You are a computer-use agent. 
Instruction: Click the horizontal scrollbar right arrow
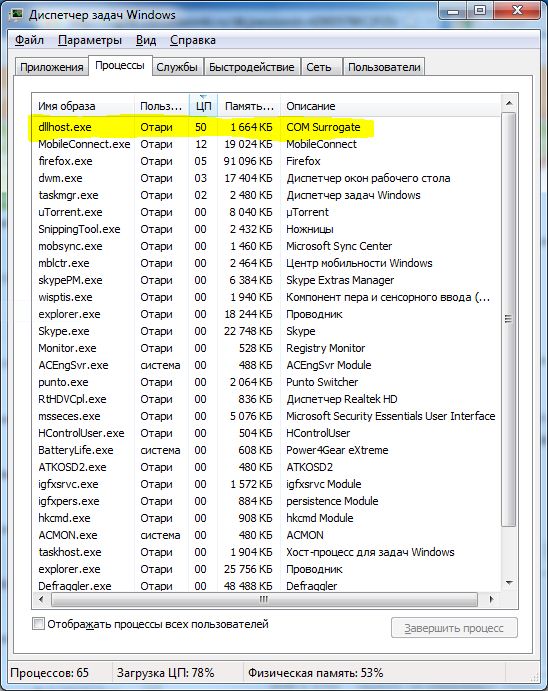[492, 599]
